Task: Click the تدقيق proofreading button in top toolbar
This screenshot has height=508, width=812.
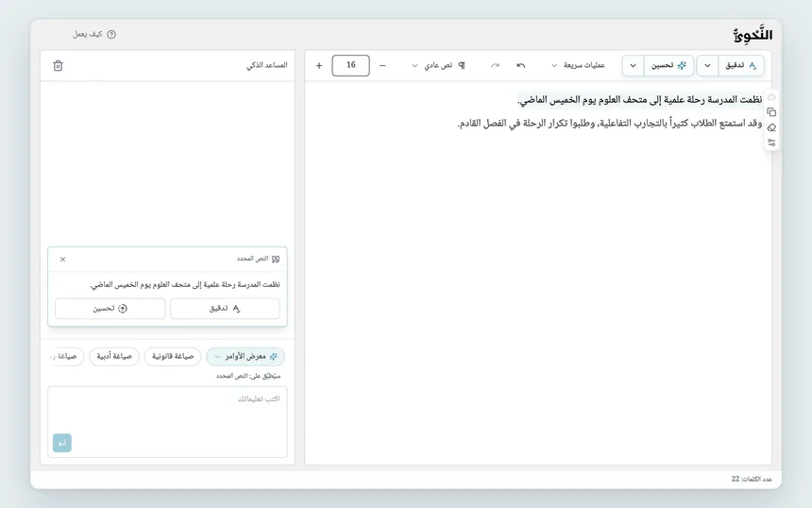Action: pyautogui.click(x=741, y=66)
